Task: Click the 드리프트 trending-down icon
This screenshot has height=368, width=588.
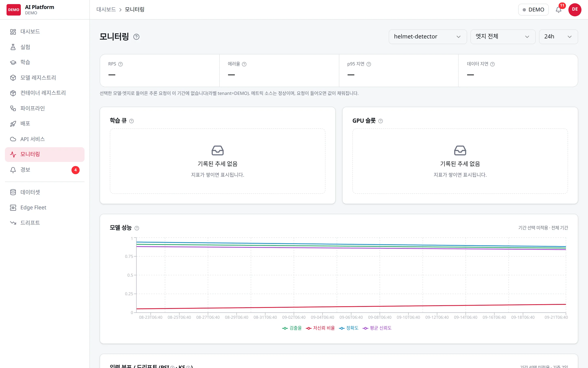Action: (x=13, y=223)
